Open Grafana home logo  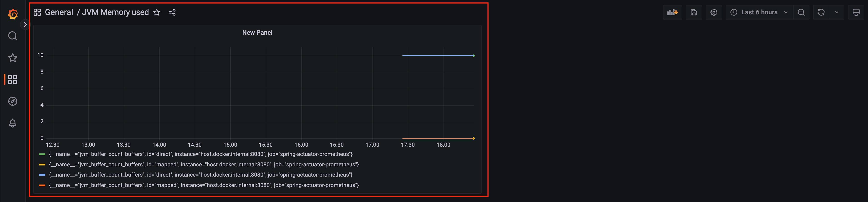pyautogui.click(x=13, y=14)
